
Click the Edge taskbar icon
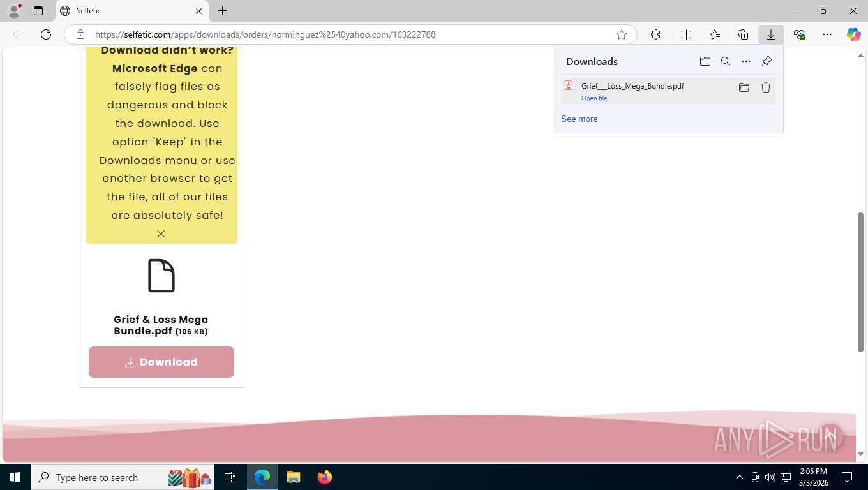[x=262, y=477]
